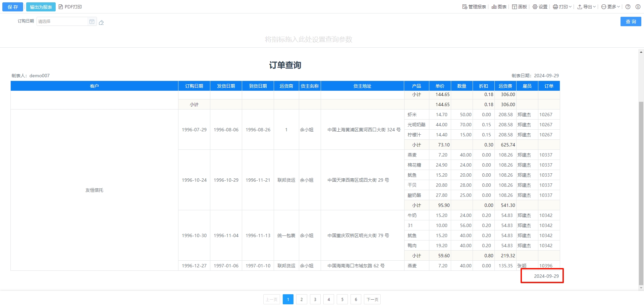Click the 下一页 next page button
This screenshot has height=306, width=644.
[x=372, y=299]
